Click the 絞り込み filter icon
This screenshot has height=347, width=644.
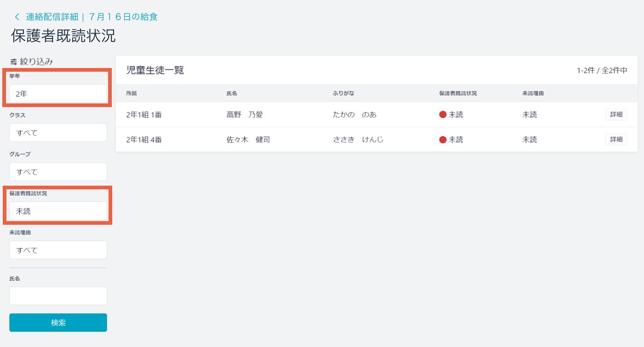point(13,61)
